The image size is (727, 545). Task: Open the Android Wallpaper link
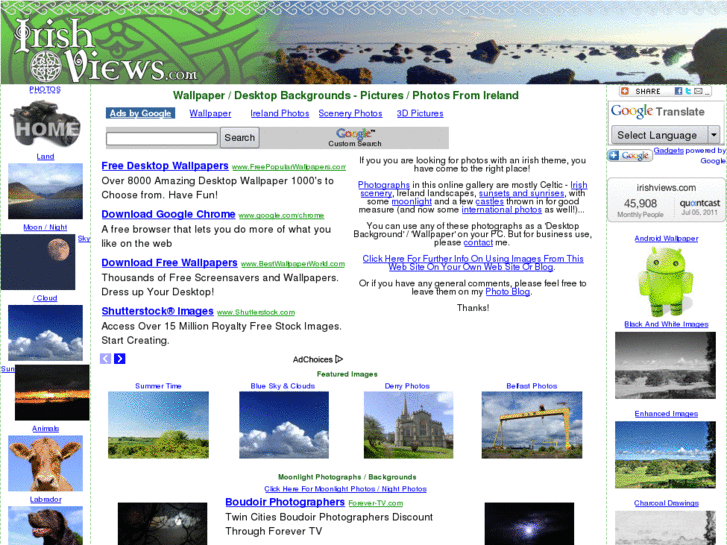[666, 238]
